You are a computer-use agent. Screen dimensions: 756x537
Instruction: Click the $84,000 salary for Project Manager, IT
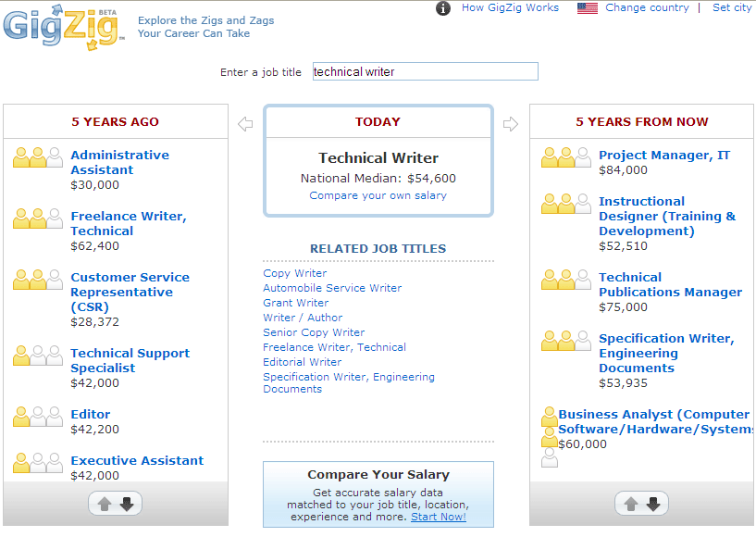click(x=623, y=169)
